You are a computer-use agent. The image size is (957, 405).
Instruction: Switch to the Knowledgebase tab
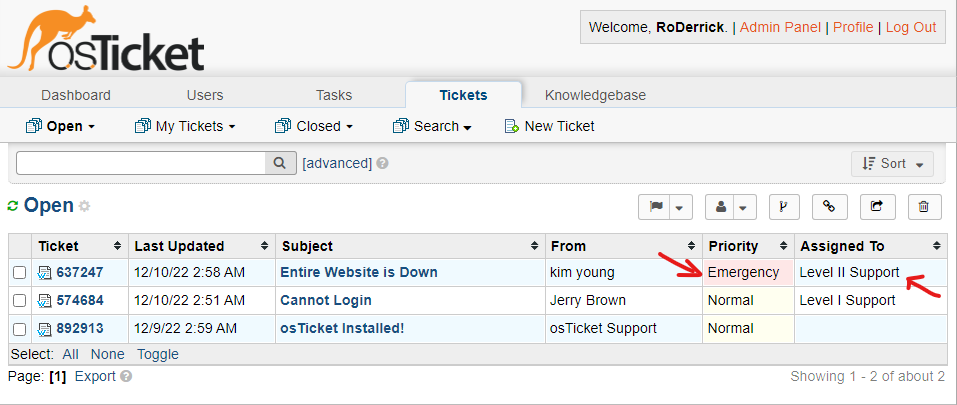point(595,95)
